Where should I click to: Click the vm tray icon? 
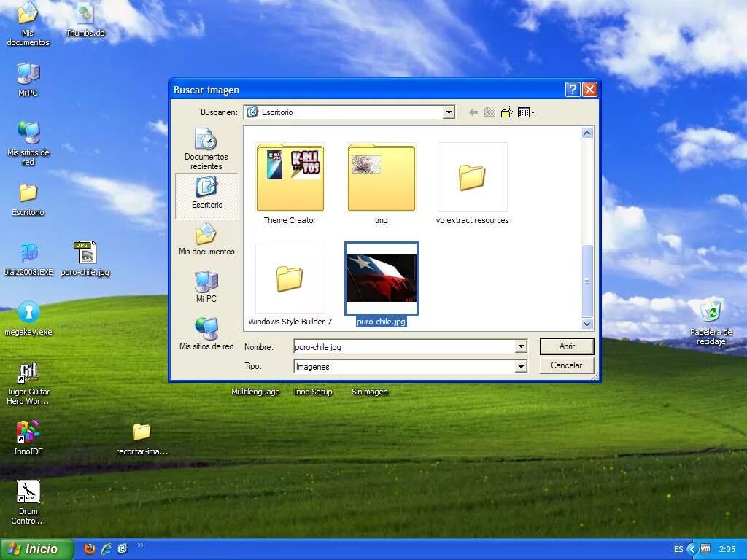(705, 548)
